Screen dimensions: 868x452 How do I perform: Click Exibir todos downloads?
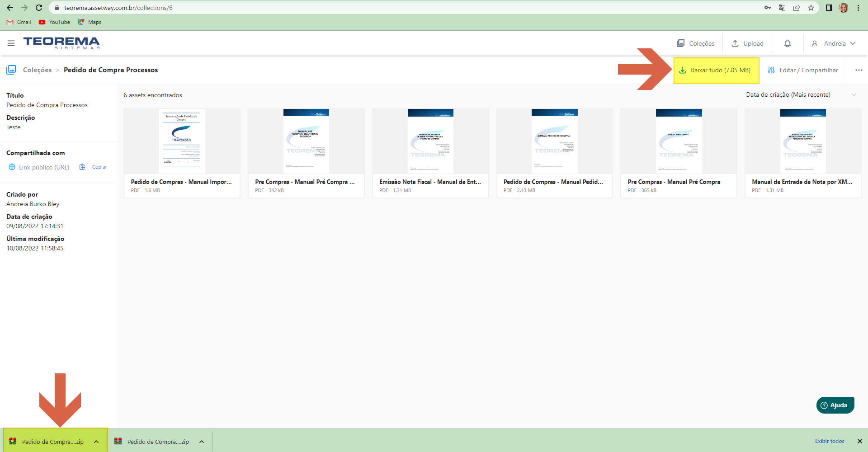coord(830,441)
